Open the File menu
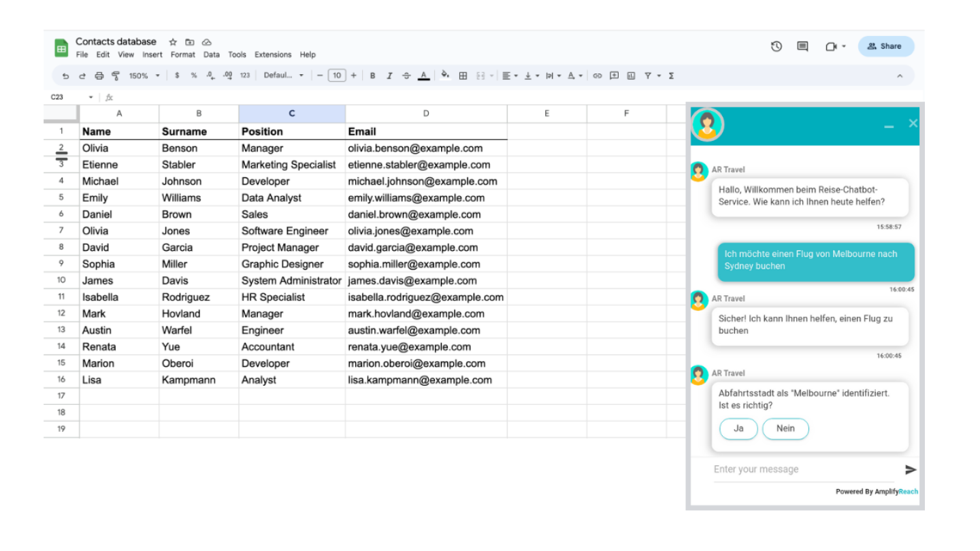 (82, 54)
